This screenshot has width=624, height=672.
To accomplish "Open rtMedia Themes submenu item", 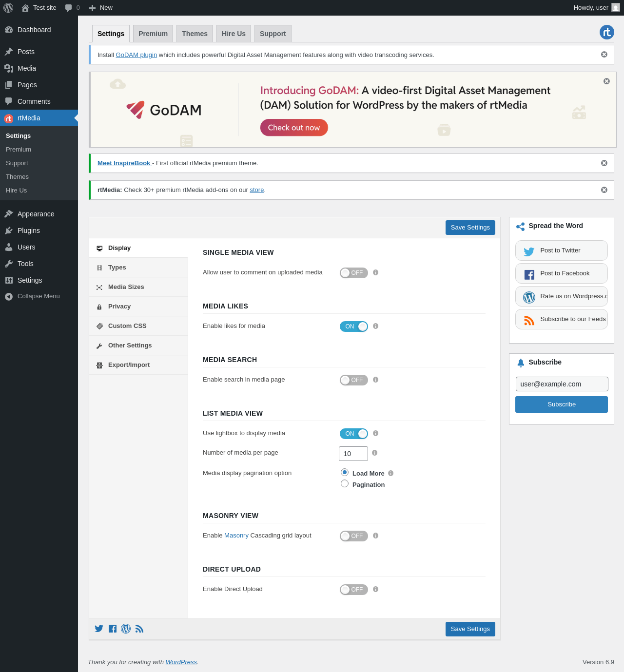I will [x=17, y=177].
